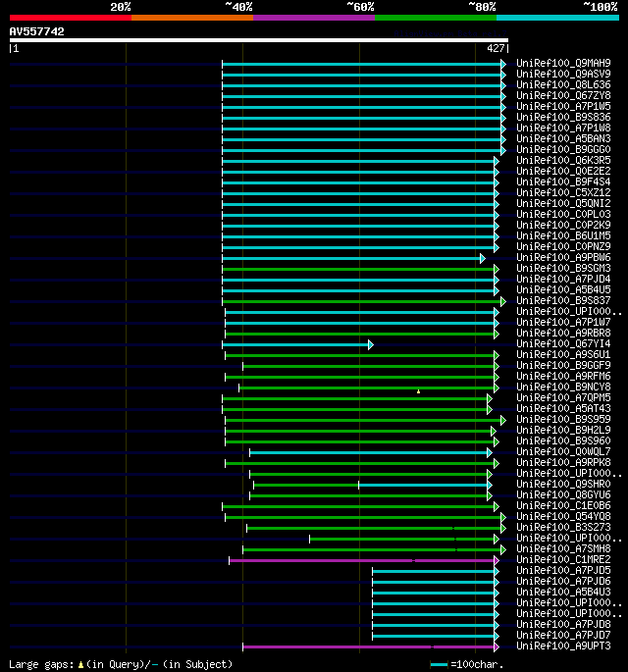This screenshot has width=628, height=672.
Task: Select the short cyan Q67YI4 alignment bar
Action: 295,344
